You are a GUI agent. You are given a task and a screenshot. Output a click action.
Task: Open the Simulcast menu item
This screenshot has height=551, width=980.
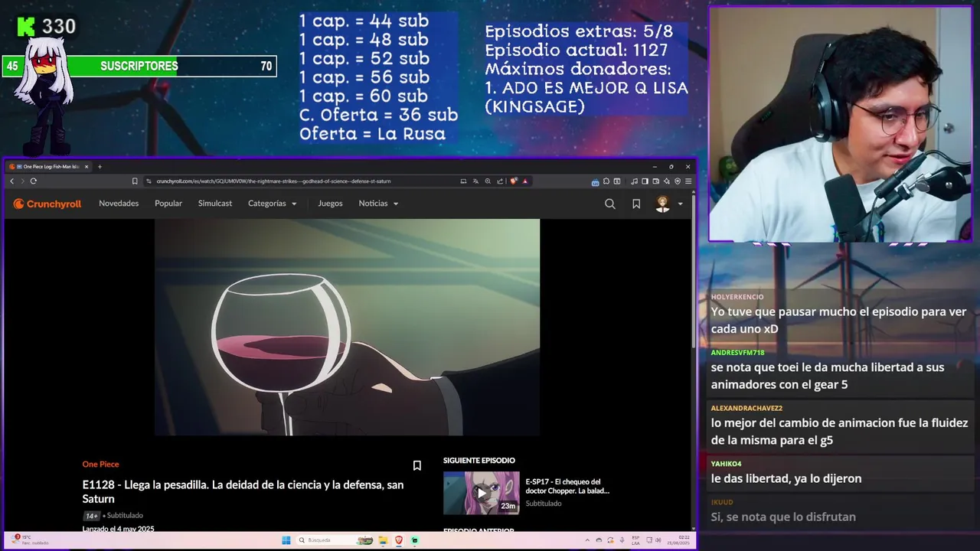215,204
